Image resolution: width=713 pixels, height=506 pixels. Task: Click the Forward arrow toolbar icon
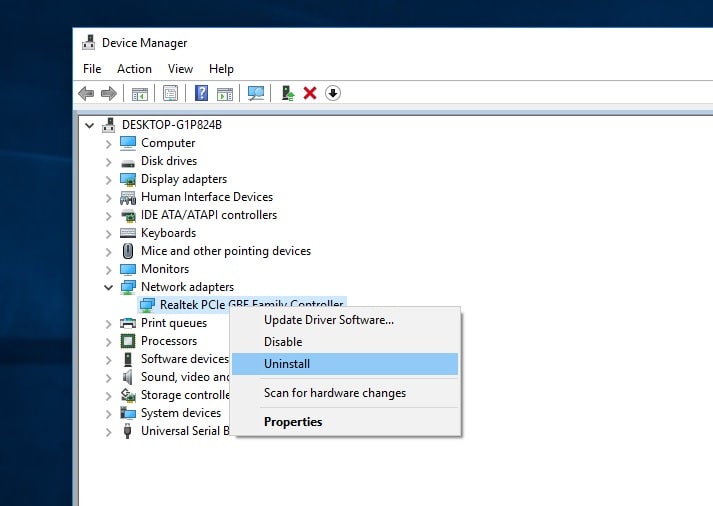tap(109, 94)
